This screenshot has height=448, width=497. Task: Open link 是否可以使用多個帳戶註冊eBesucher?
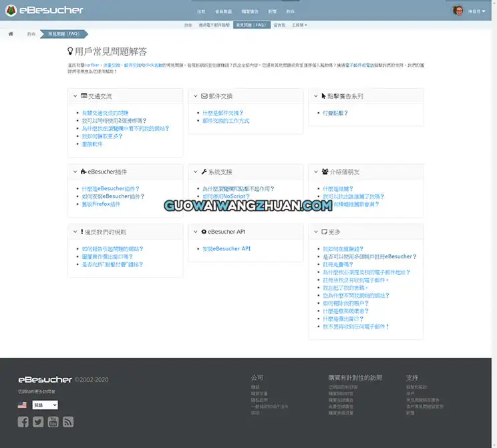369,256
